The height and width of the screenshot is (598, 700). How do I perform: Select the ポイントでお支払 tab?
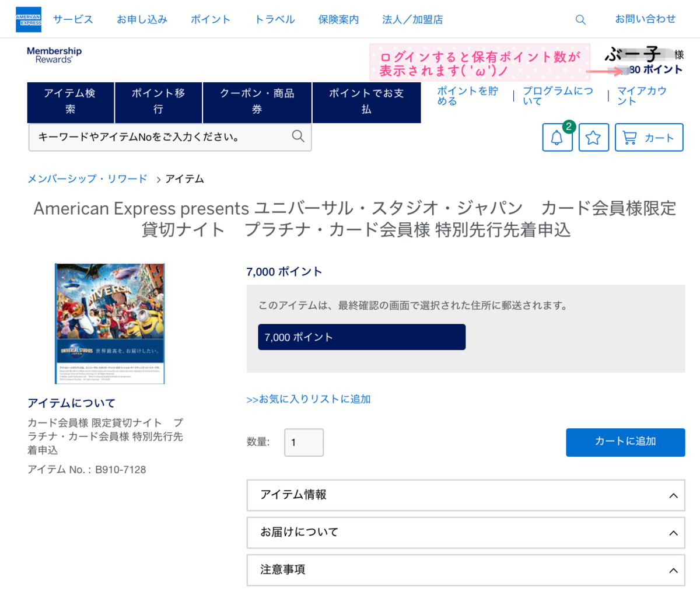pos(366,102)
